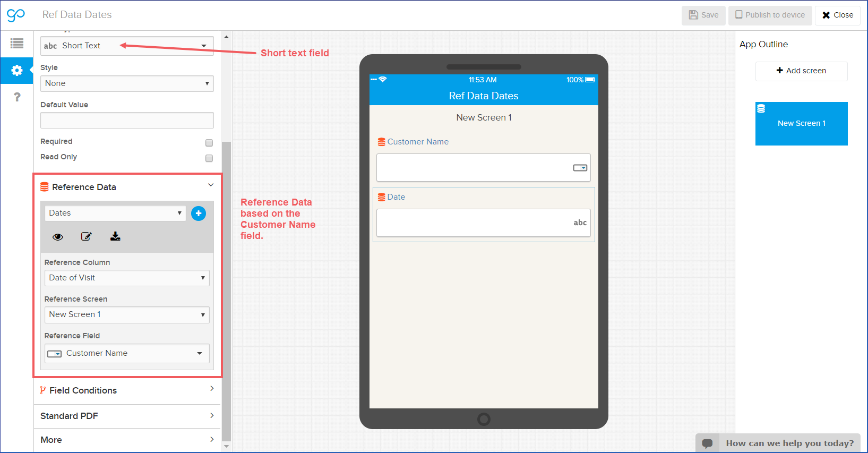Expand the Field Conditions section
The width and height of the screenshot is (868, 453).
point(127,390)
